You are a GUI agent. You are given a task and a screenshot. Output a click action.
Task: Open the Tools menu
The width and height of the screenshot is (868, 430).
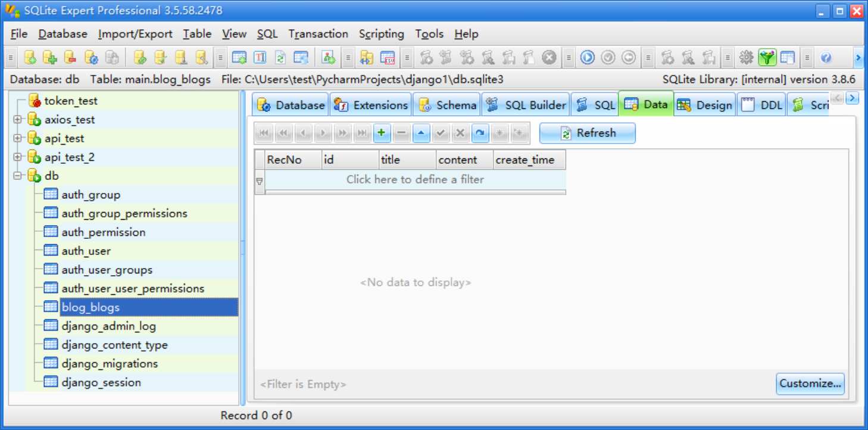429,34
